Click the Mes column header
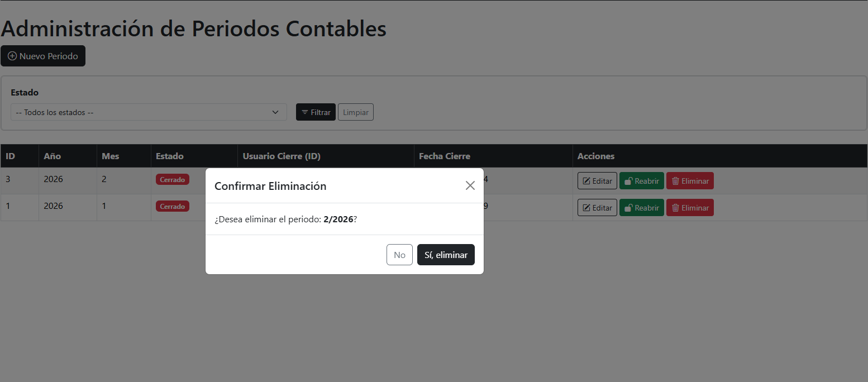The height and width of the screenshot is (382, 868). 111,156
